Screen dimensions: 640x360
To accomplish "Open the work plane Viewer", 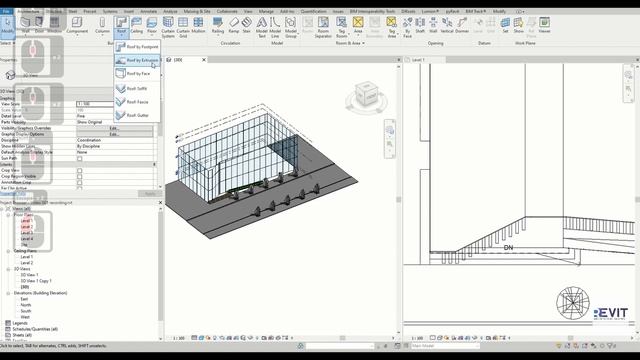I will (544, 25).
